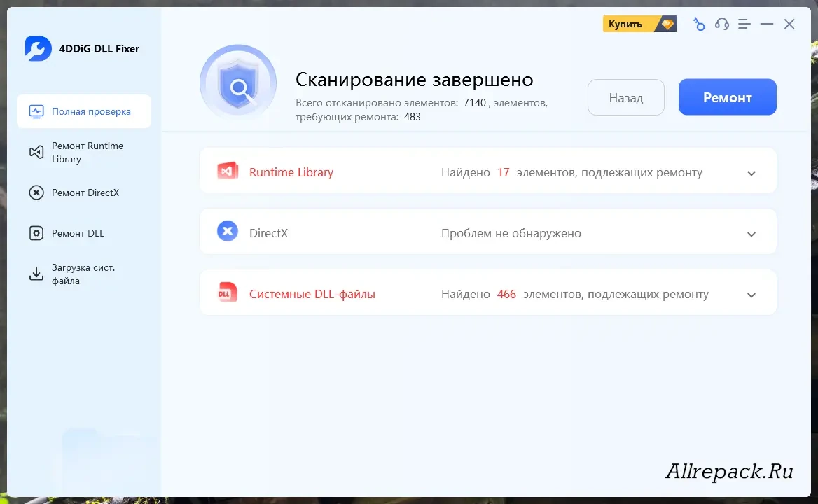Minimize the DLL Fixer window

point(767,24)
